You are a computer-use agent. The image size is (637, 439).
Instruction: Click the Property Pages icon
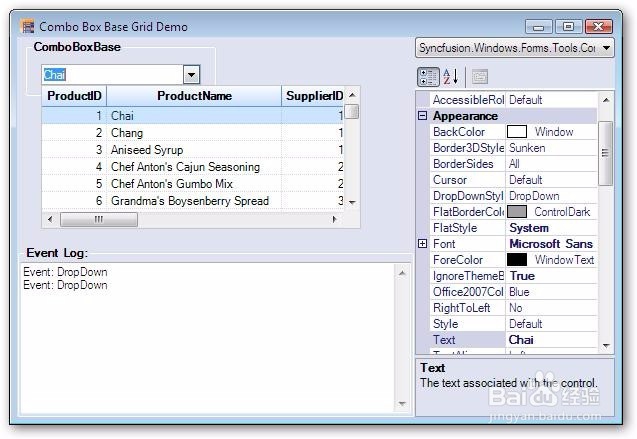click(x=479, y=77)
